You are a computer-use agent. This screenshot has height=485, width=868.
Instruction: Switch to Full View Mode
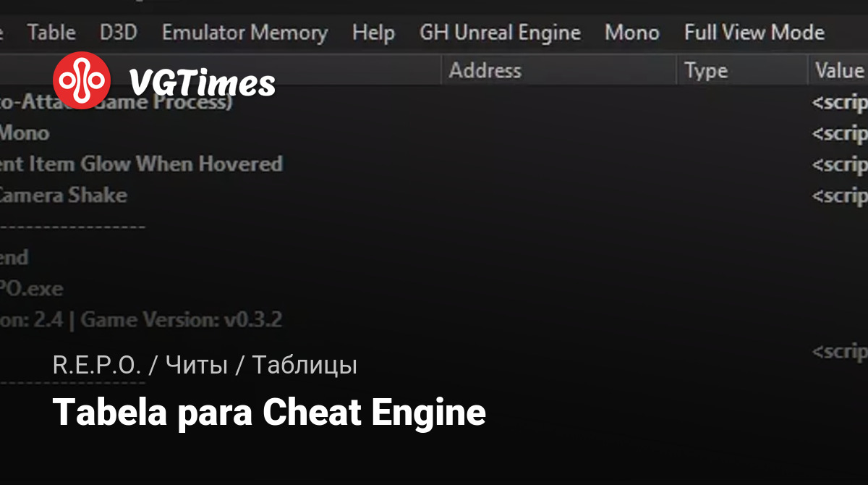pyautogui.click(x=754, y=33)
